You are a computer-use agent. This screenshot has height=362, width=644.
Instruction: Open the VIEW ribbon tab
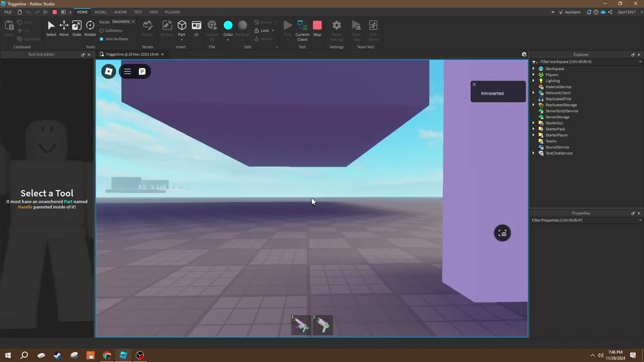153,12
